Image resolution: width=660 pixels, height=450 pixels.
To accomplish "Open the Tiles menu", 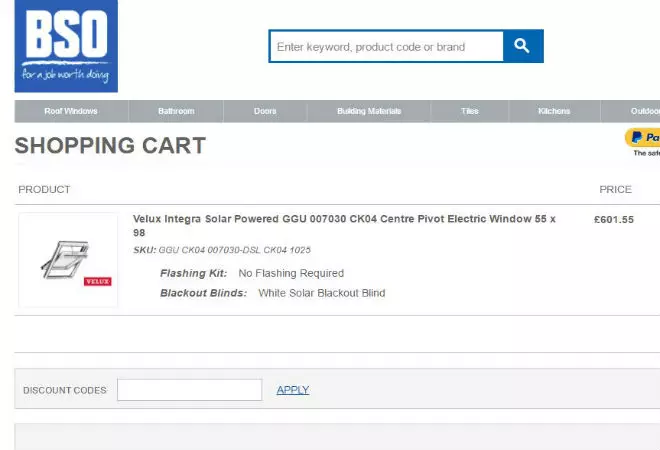I will [x=469, y=111].
